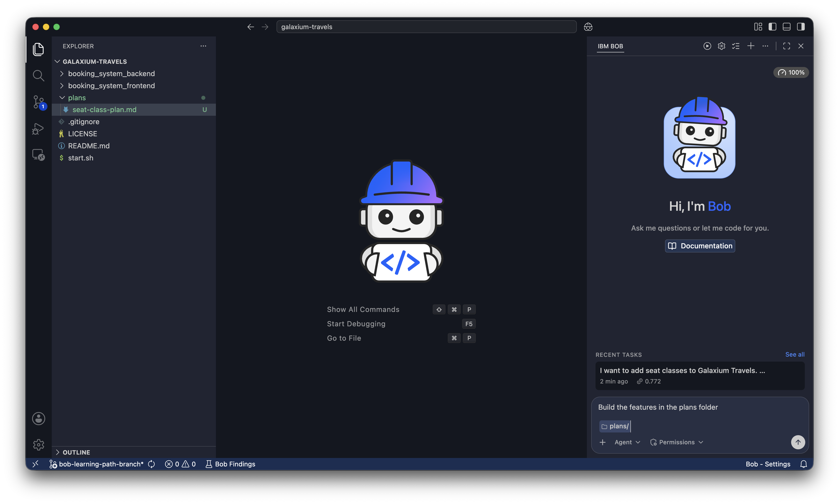This screenshot has width=839, height=504.
Task: Start a new Bob task with plus icon
Action: pos(751,46)
